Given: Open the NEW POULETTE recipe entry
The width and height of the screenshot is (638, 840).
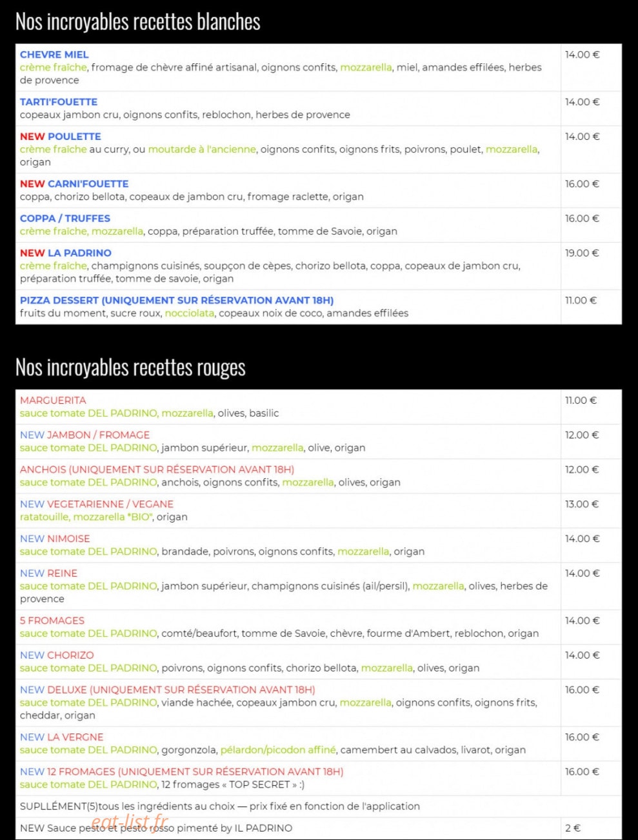Looking at the screenshot, I should (61, 137).
